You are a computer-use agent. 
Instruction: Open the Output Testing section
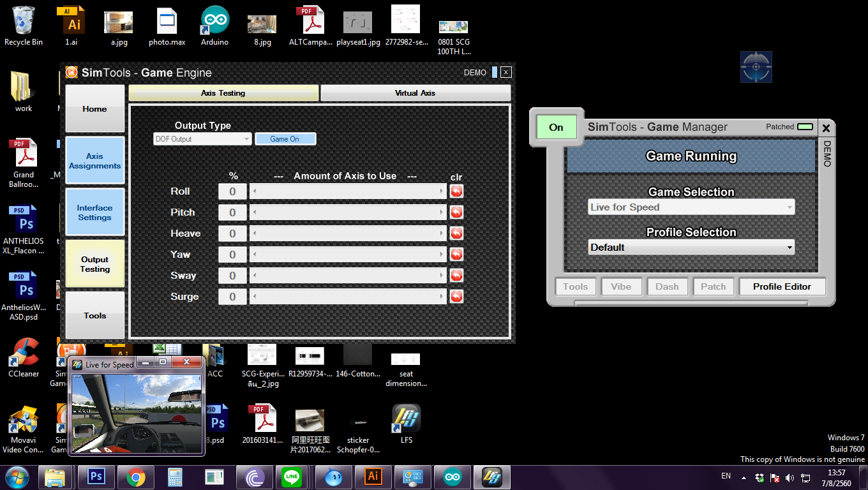[x=94, y=264]
